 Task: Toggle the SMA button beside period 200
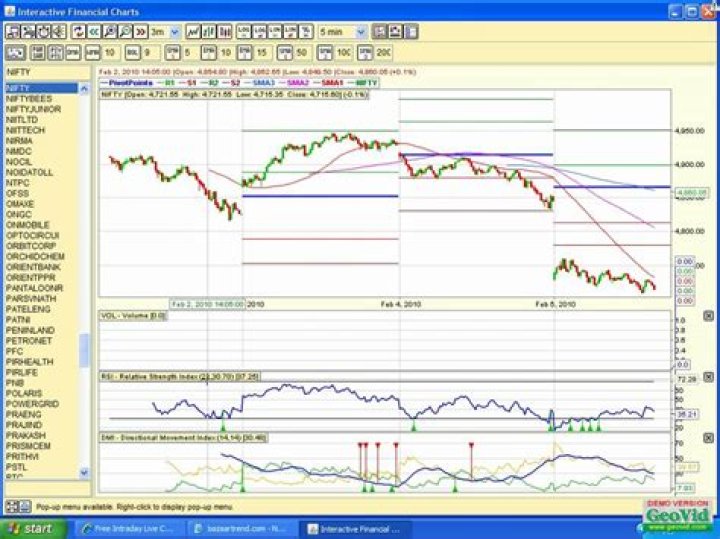pos(365,53)
